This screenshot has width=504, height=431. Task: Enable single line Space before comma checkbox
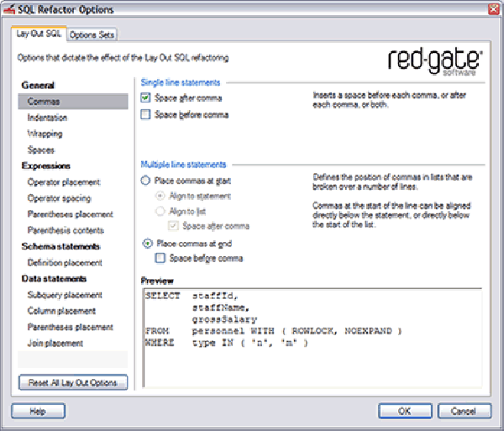[x=146, y=114]
